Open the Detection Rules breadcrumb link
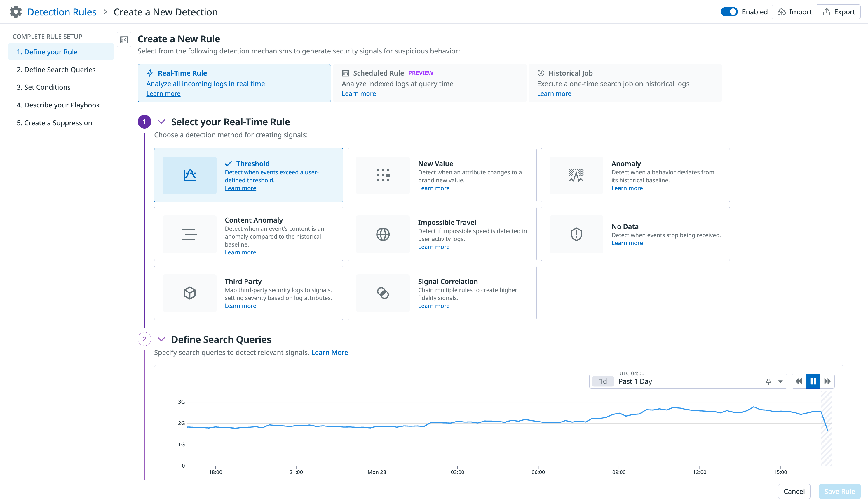868x503 pixels. (x=62, y=12)
